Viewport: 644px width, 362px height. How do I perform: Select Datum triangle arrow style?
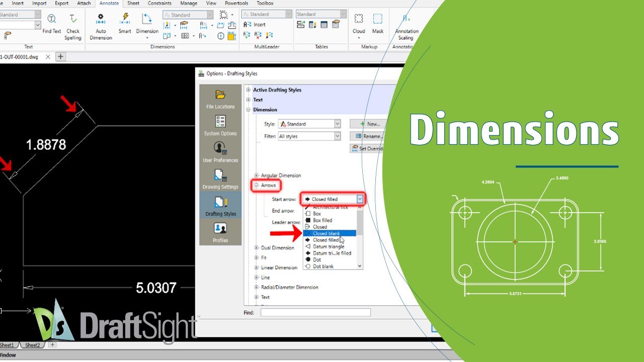pyautogui.click(x=330, y=246)
